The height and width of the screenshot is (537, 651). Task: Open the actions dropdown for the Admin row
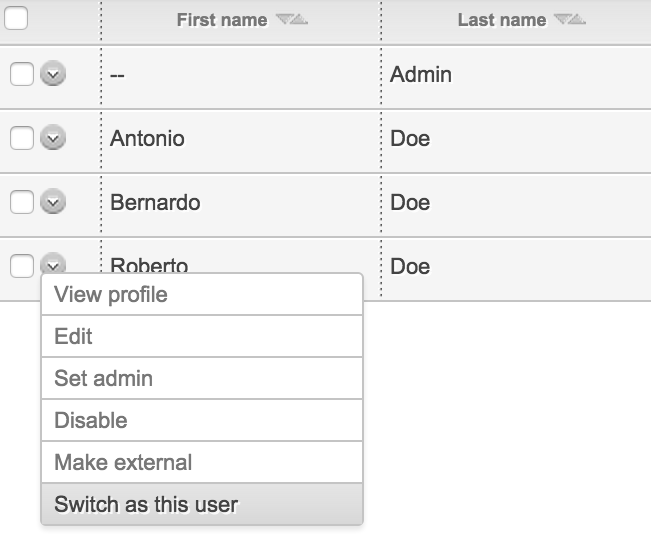(53, 74)
